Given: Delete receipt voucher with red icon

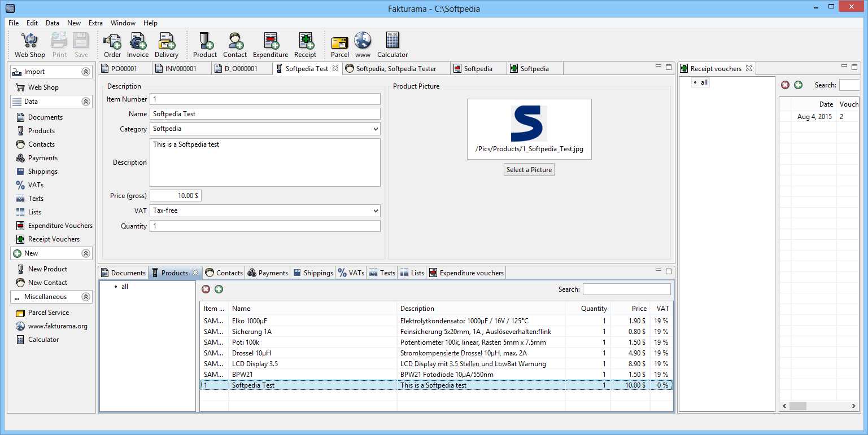Looking at the screenshot, I should (785, 85).
